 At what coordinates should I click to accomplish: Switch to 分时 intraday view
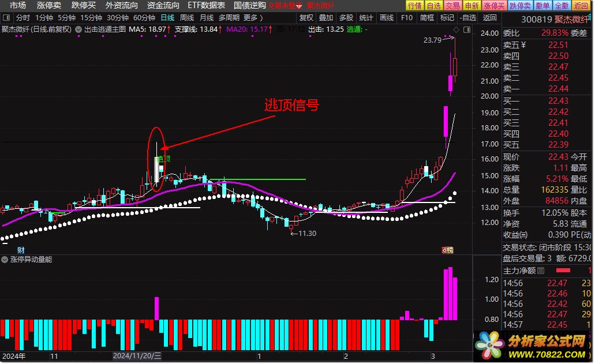23,18
